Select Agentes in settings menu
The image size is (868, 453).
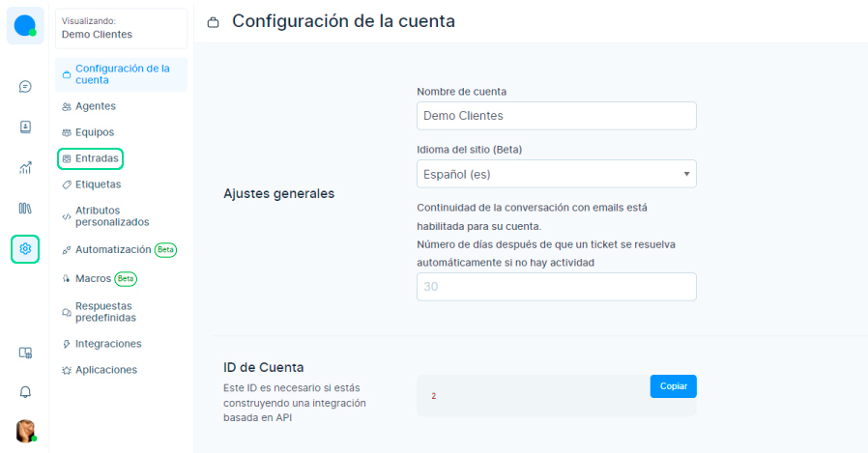tap(95, 106)
